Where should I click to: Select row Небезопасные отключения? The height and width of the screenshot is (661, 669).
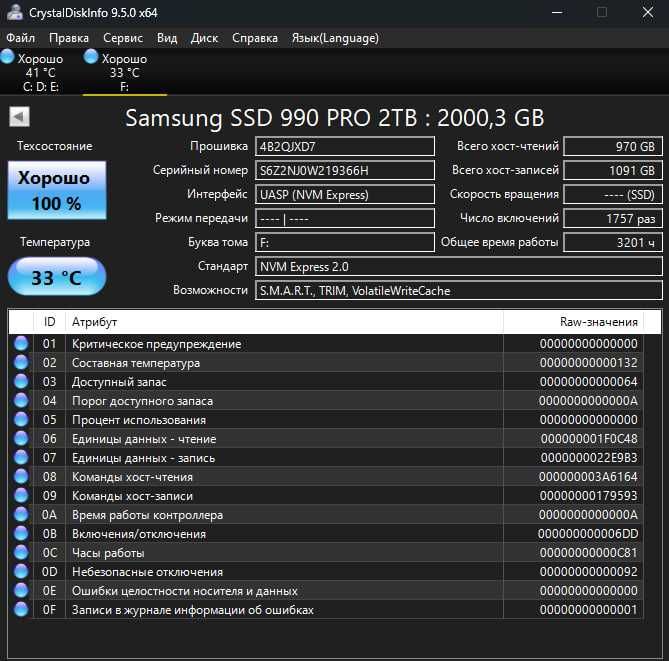coord(326,571)
